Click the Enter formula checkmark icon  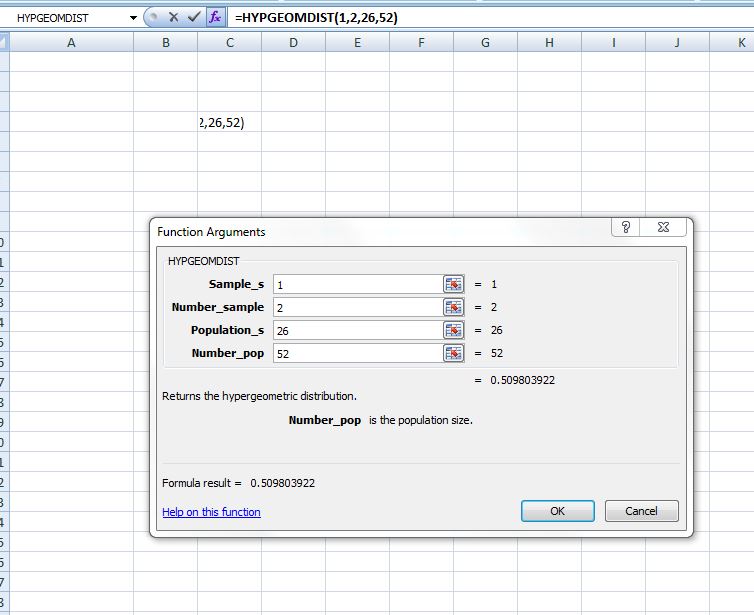[194, 18]
